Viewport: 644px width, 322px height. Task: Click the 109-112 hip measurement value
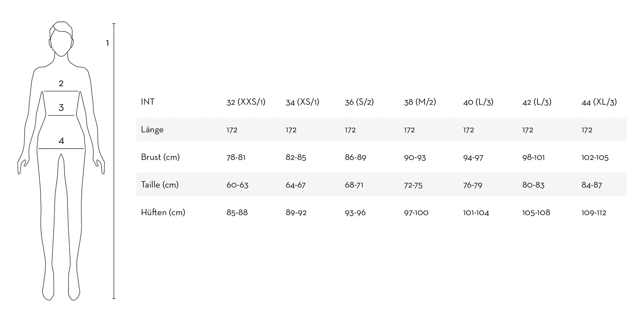(x=594, y=213)
